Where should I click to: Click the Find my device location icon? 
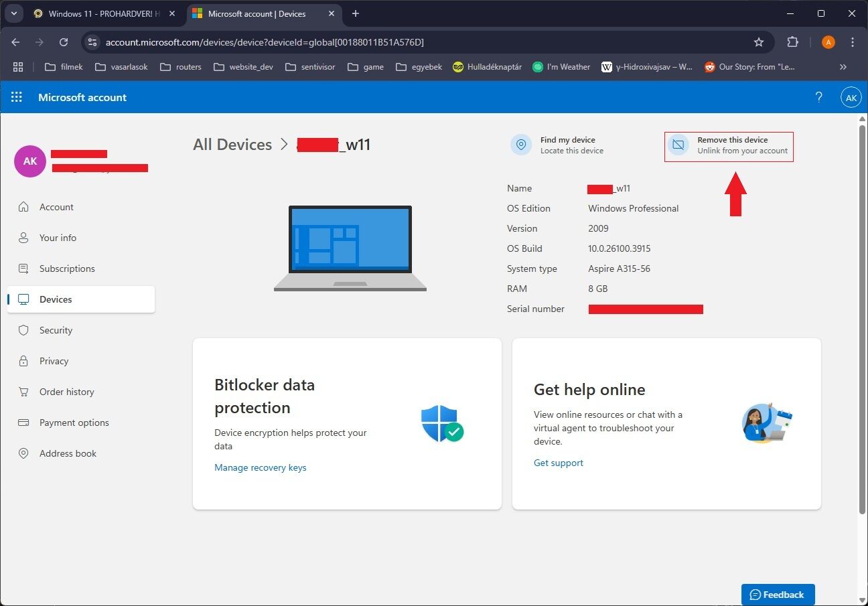tap(521, 145)
